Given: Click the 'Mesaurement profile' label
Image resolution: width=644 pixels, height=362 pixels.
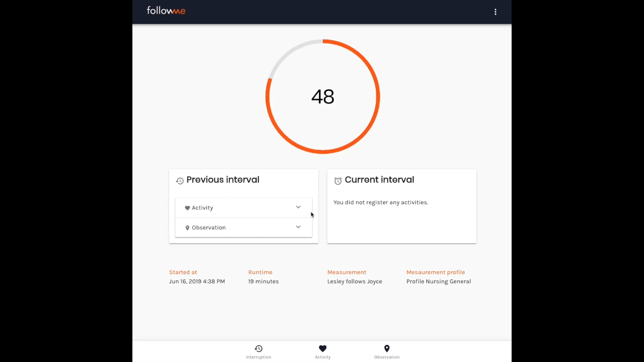Looking at the screenshot, I should pos(436,272).
